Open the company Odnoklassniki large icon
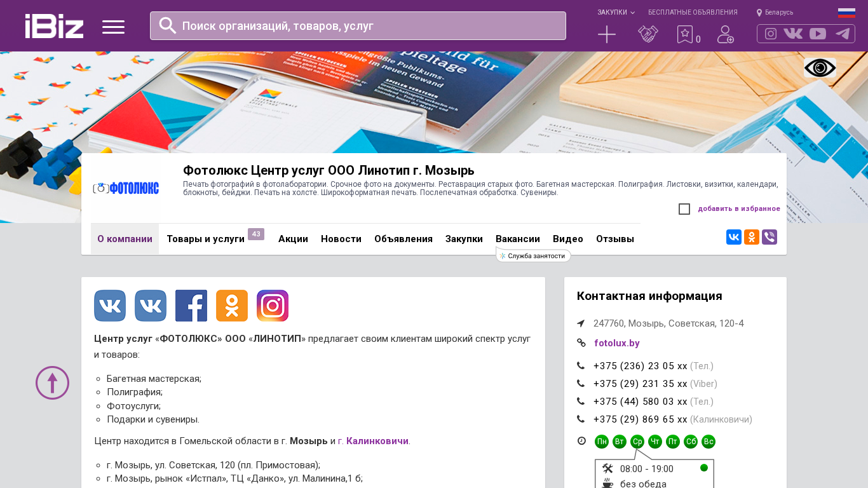Image resolution: width=868 pixels, height=488 pixels. pos(232,306)
